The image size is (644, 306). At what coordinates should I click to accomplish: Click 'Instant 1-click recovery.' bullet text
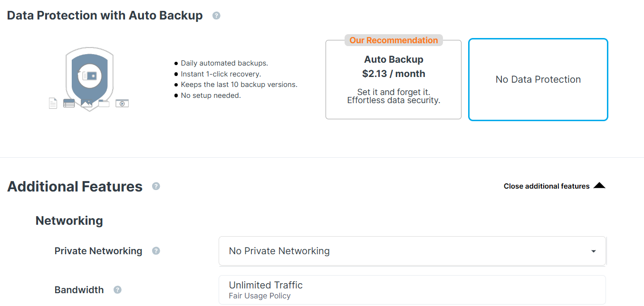point(221,74)
